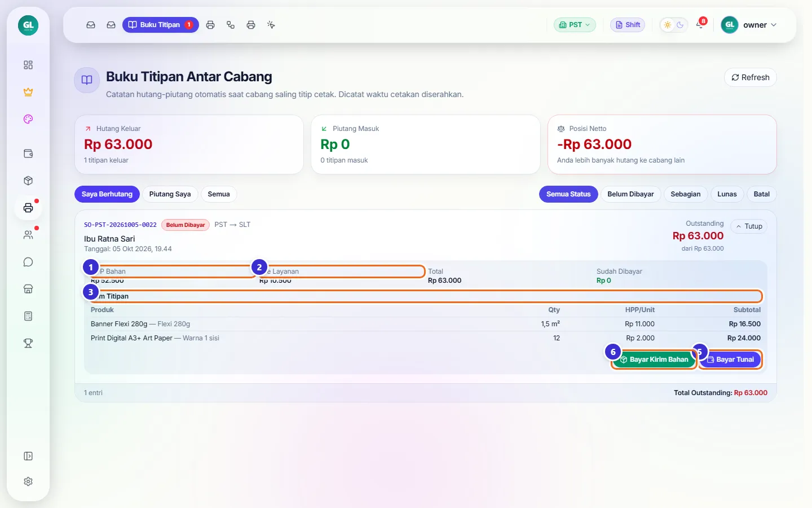Open the calculator icon in sidebar
812x508 pixels.
(x=28, y=316)
